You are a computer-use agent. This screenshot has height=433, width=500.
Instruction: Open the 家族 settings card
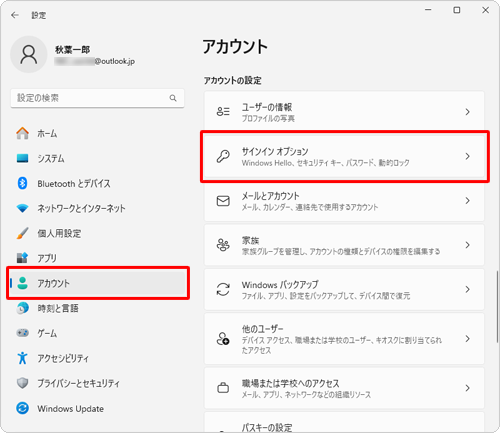pyautogui.click(x=344, y=245)
